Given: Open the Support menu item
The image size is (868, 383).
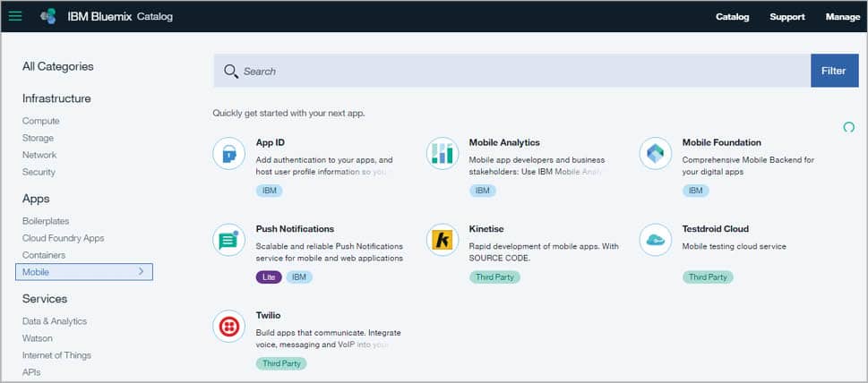Looking at the screenshot, I should coord(787,17).
